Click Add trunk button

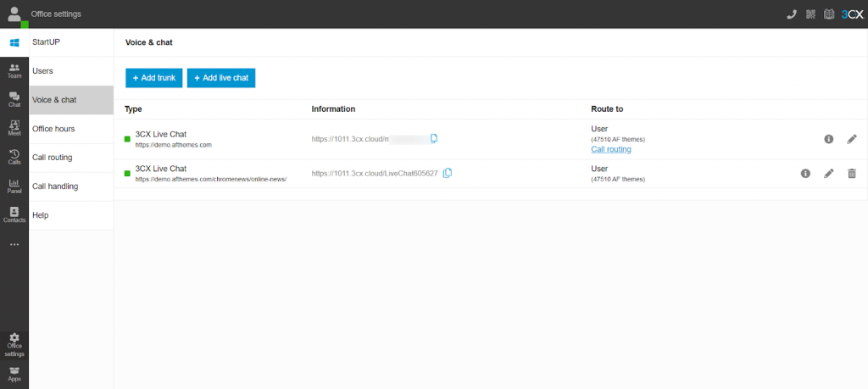pyautogui.click(x=154, y=78)
